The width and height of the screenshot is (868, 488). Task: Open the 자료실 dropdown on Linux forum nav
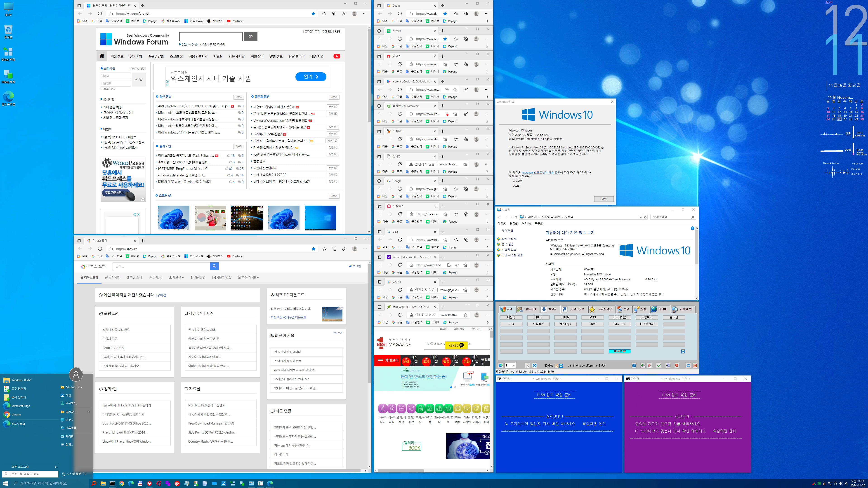tap(176, 277)
